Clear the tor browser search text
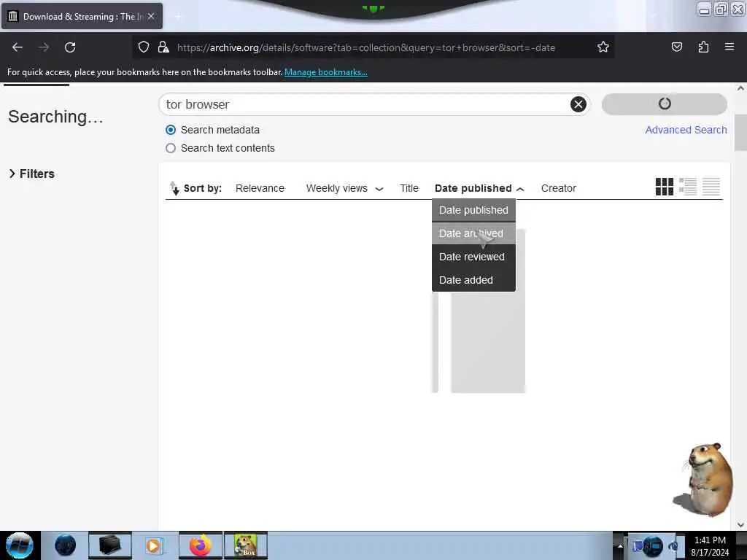The image size is (747, 560). point(578,104)
